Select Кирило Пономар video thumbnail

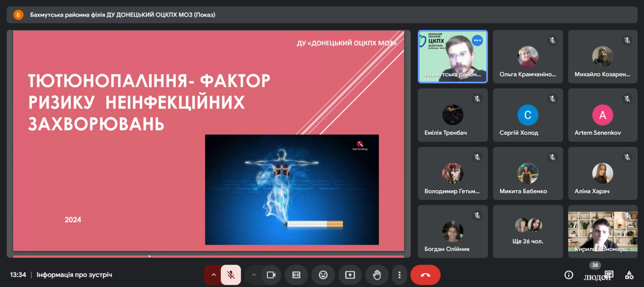point(603,231)
